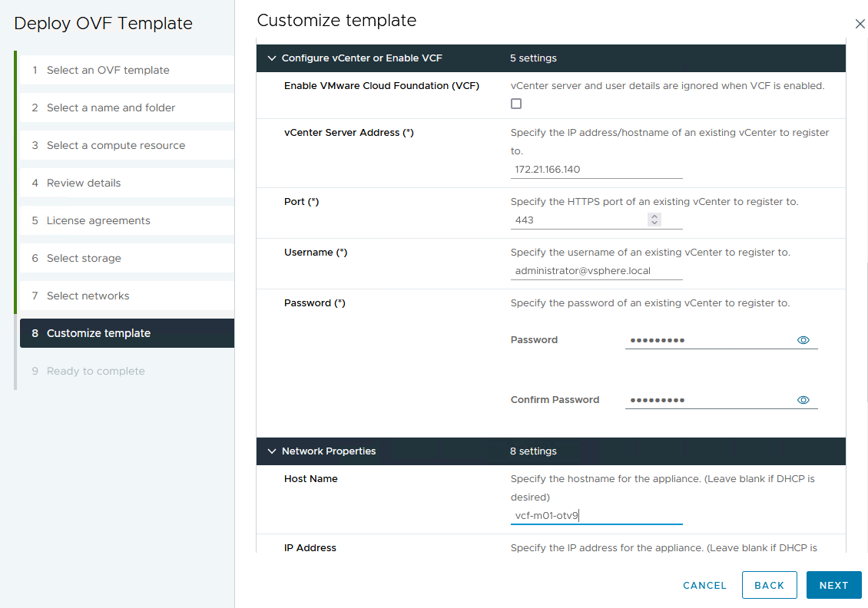
Task: Focus the Username text field
Action: pos(596,271)
